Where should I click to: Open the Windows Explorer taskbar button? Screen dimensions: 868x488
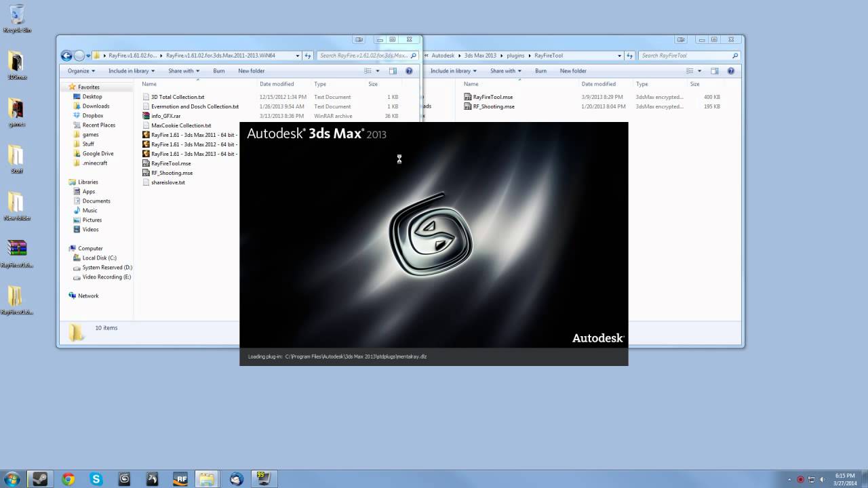207,479
